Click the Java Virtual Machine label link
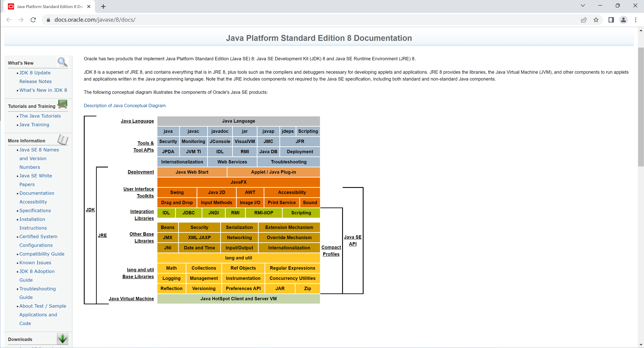Viewport: 644px width, 348px height. pos(131,299)
